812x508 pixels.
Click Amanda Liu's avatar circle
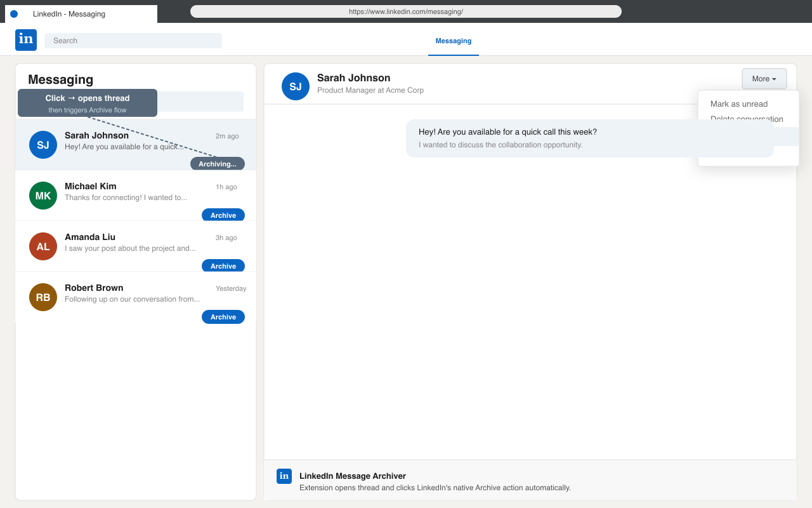pos(43,246)
